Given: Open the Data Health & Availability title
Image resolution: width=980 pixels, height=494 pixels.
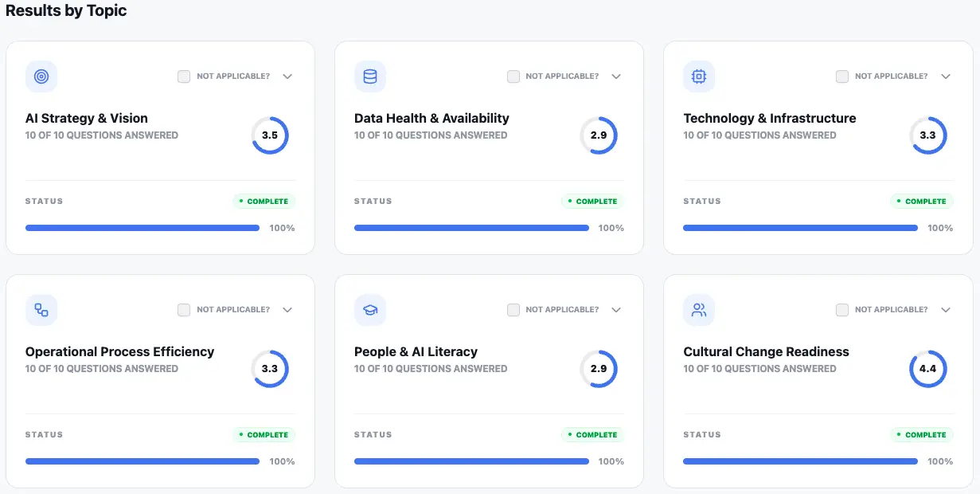Looking at the screenshot, I should click(x=431, y=118).
